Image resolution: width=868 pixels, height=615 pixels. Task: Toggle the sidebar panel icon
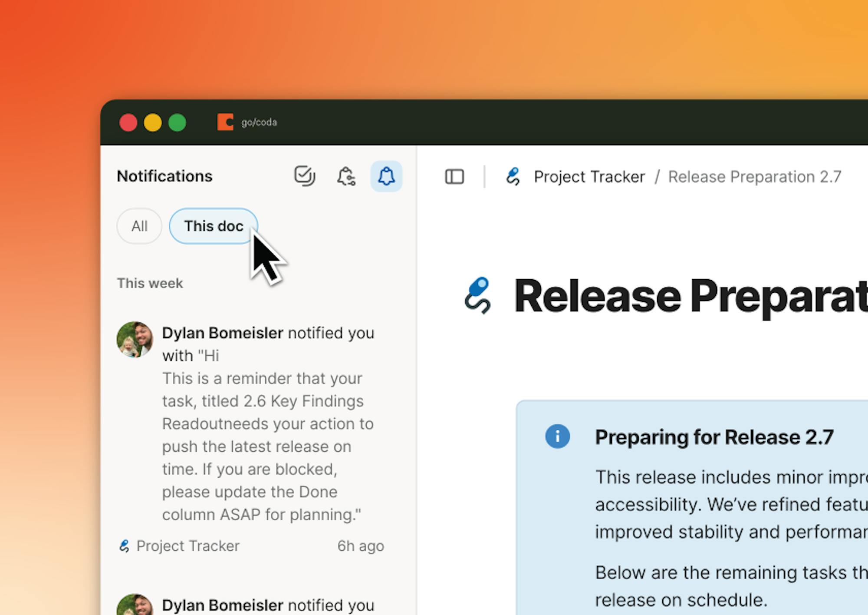tap(454, 177)
